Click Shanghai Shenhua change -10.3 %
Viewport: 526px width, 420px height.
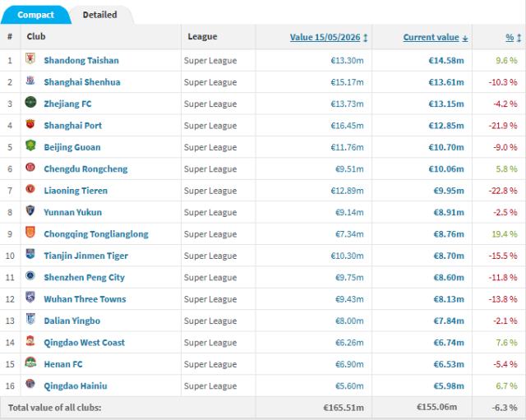pyautogui.click(x=503, y=82)
